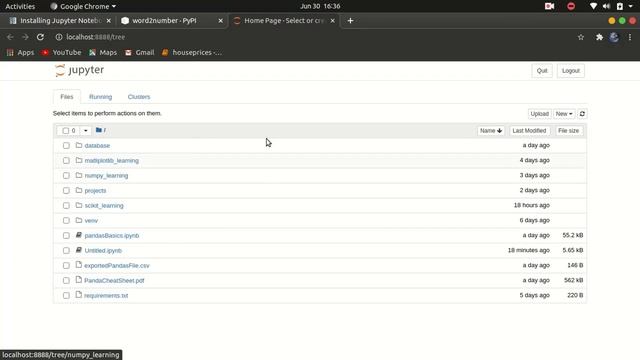The image size is (640, 360).
Task: Open the Chrome profile avatar
Action: pyautogui.click(x=614, y=37)
